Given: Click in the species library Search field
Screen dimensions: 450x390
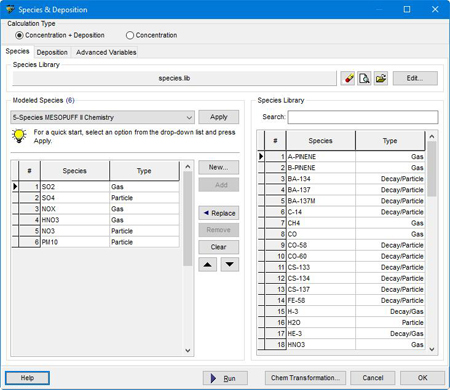Looking at the screenshot, I should tap(363, 117).
